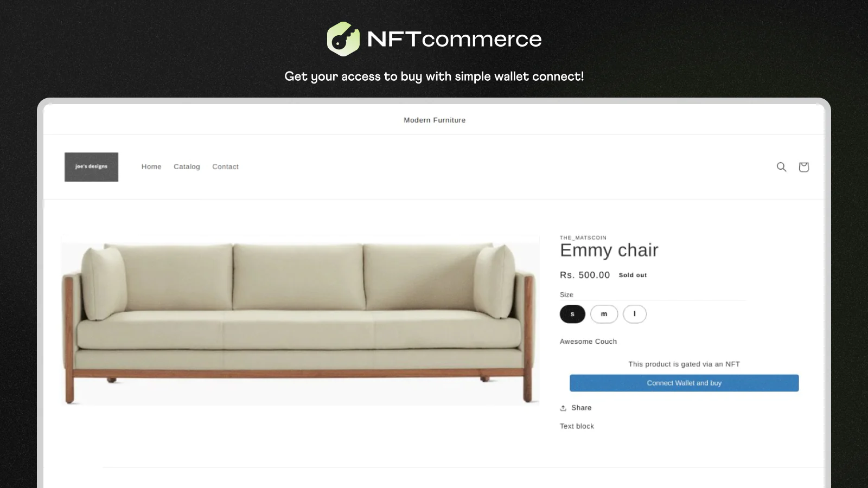Click the Sold out badge
This screenshot has height=488, width=868.
coord(633,275)
